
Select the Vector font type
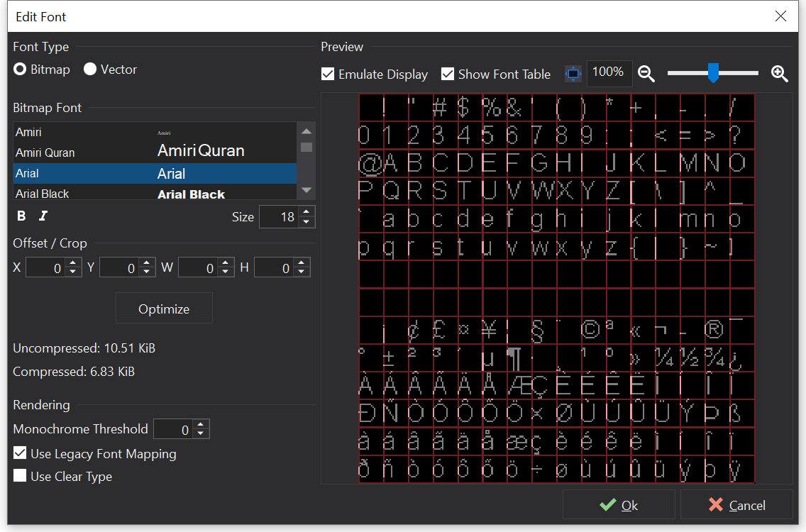tap(90, 70)
